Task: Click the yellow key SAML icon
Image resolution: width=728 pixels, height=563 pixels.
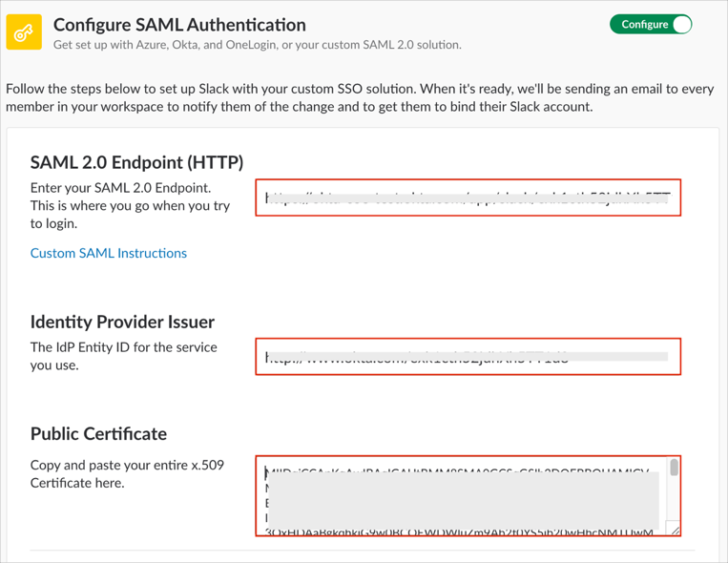Action: 24,32
